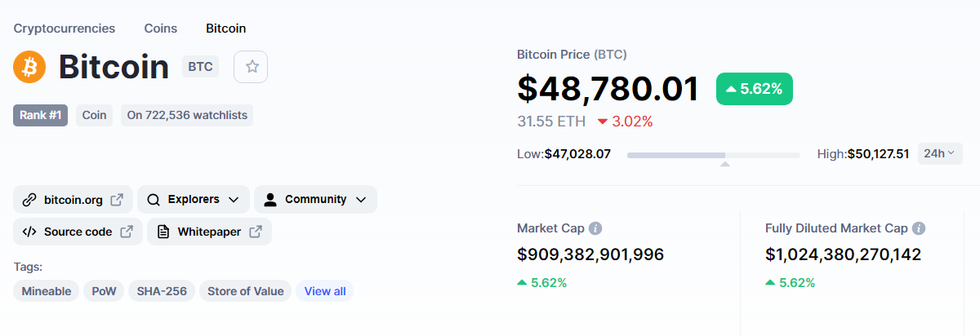
Task: Click the low-high price range bar
Action: [713, 154]
